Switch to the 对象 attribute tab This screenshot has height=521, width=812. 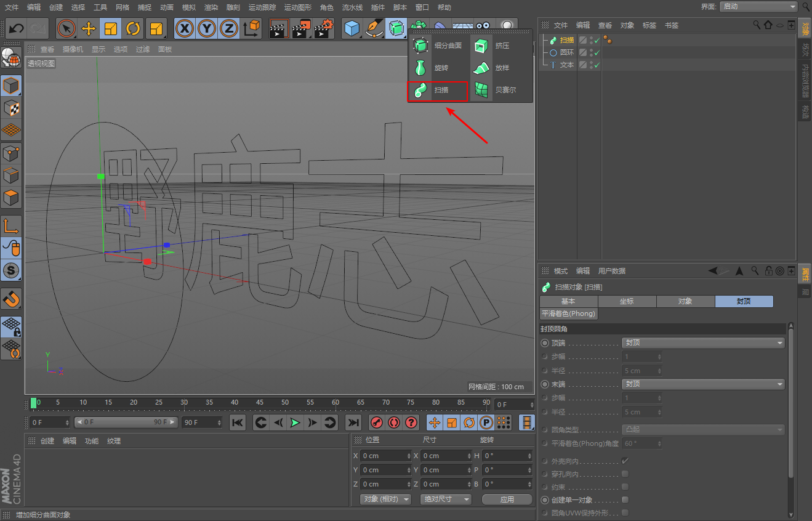coord(685,302)
